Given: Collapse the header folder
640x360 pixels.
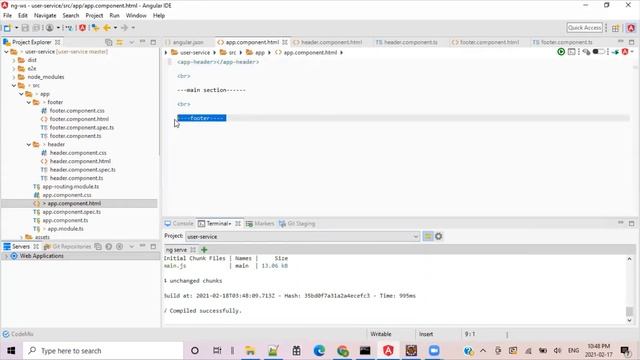Looking at the screenshot, I should point(29,144).
